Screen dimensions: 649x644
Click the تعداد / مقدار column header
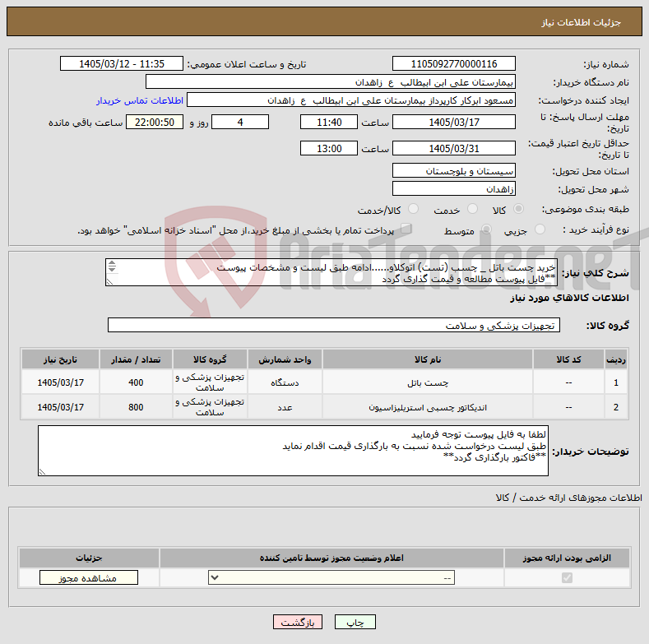click(x=136, y=359)
